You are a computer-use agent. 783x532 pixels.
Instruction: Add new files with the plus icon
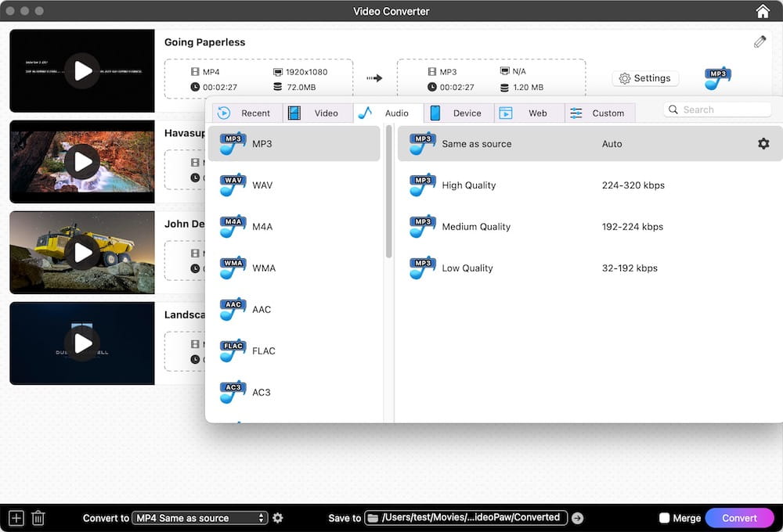click(16, 517)
